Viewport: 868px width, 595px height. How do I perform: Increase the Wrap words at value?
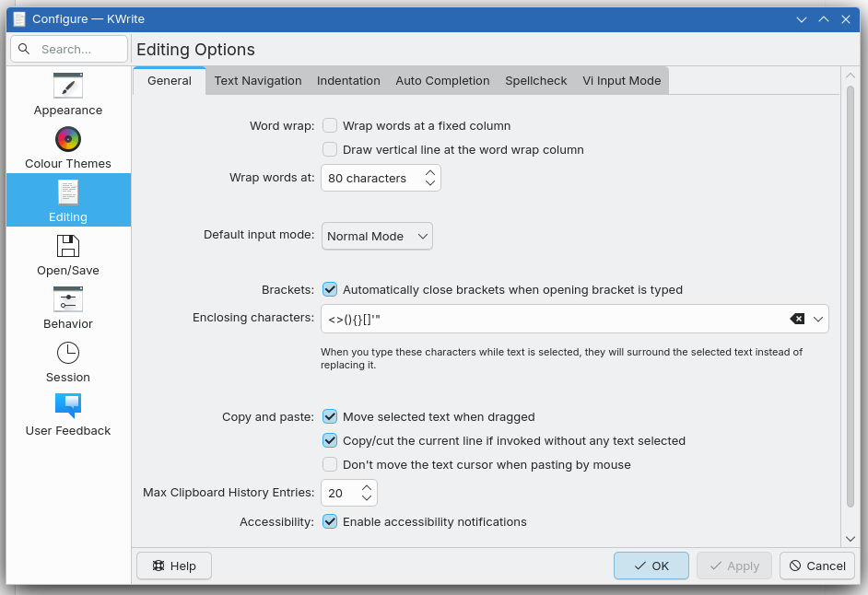430,172
